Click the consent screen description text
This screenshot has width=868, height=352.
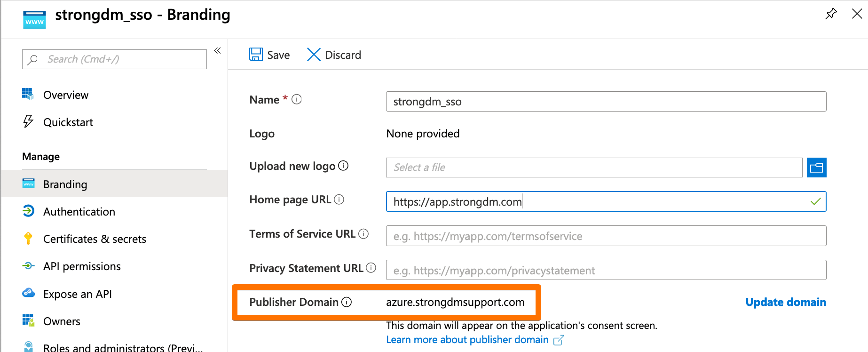521,325
